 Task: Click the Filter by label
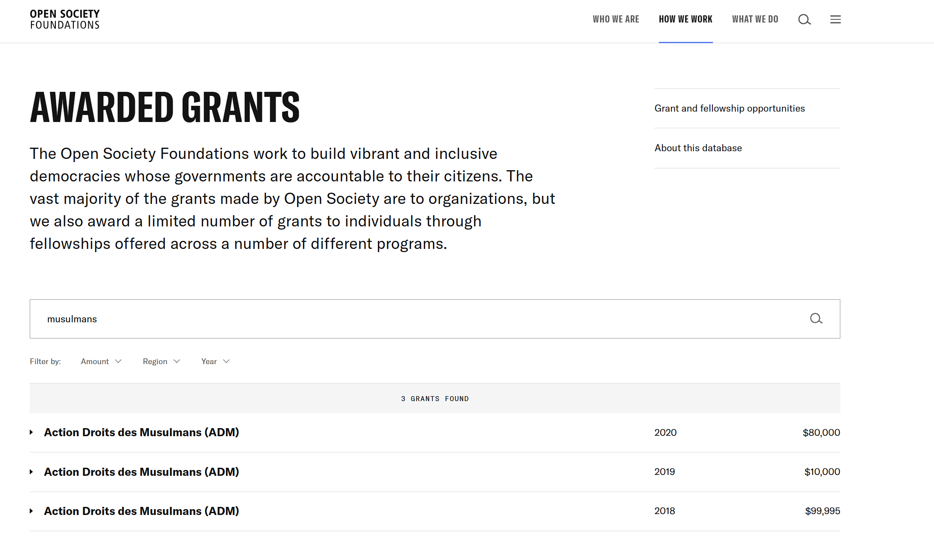45,361
